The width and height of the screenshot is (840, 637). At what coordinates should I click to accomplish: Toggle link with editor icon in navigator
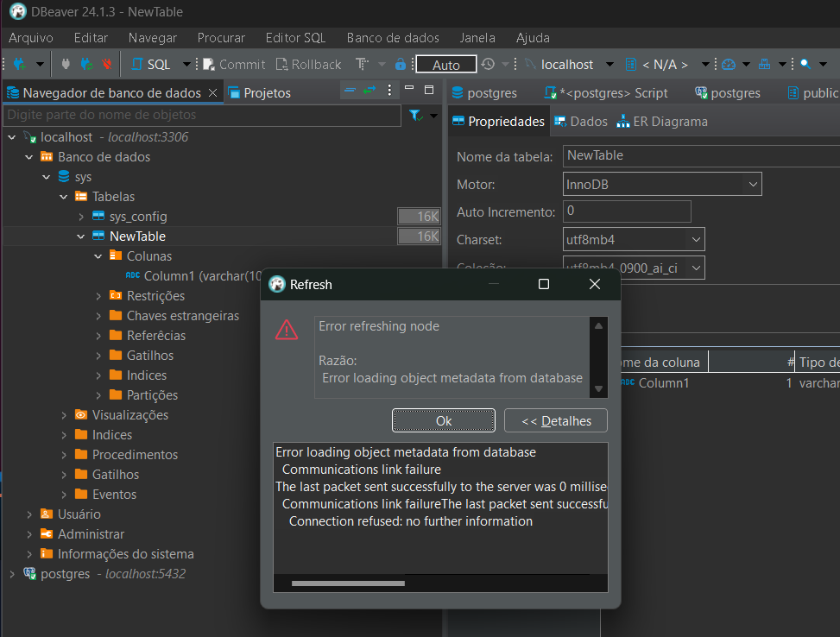(x=370, y=90)
